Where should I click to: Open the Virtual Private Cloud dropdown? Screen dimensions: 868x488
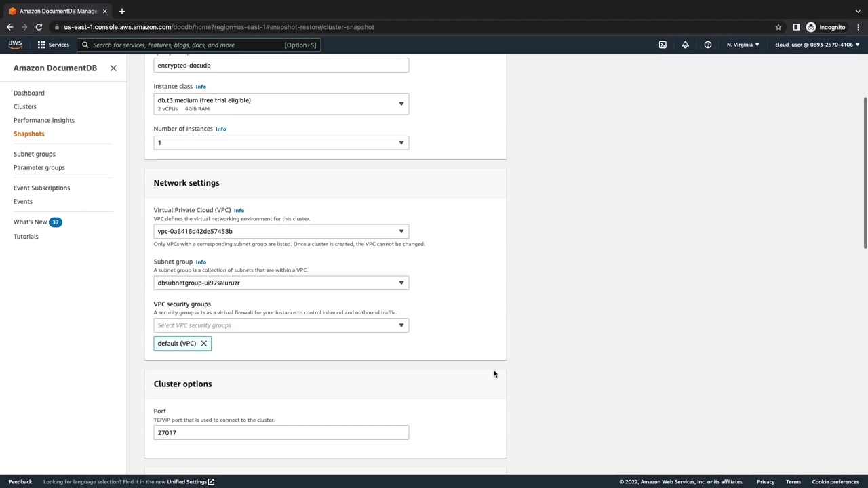click(281, 231)
